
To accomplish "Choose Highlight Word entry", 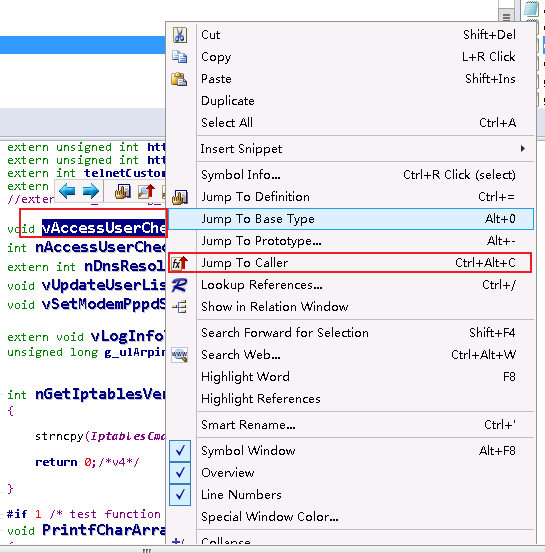I will click(351, 377).
